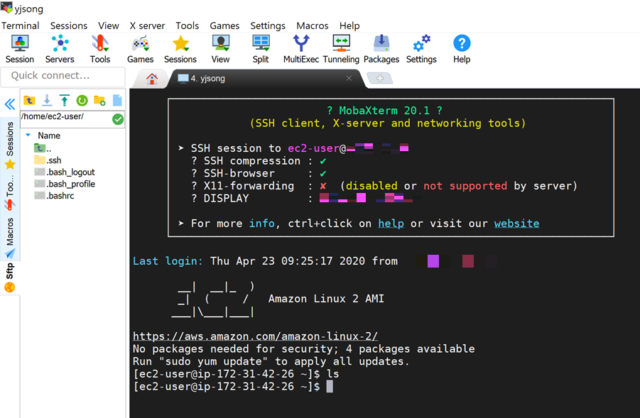The image size is (640, 418).
Task: Create a new folder in SFTP panel
Action: 100,100
